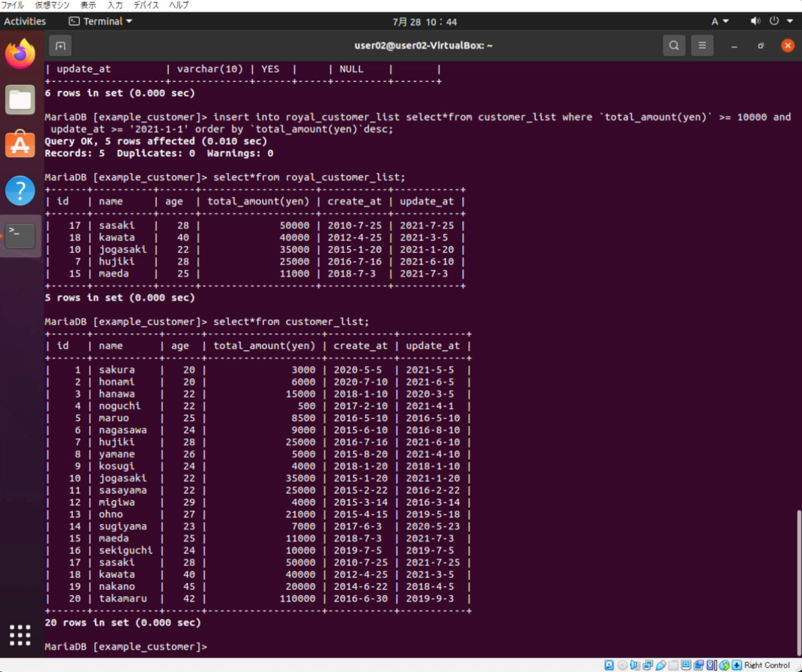Click the VirtualBox hard disk status icon
The image size is (802, 672).
coord(609,666)
